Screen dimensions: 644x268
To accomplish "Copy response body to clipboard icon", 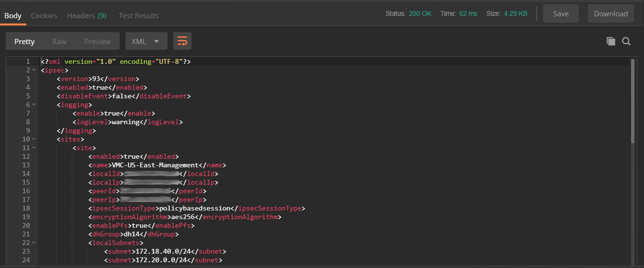I will coord(610,41).
